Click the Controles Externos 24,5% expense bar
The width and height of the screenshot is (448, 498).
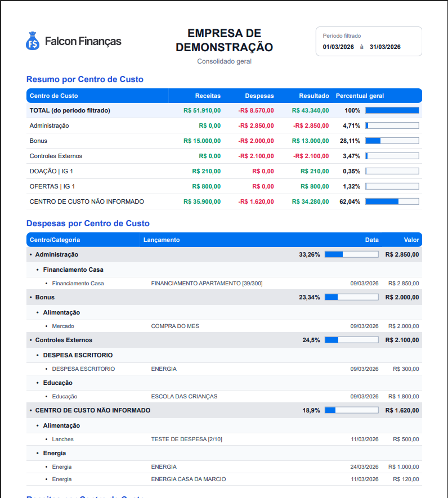352,340
